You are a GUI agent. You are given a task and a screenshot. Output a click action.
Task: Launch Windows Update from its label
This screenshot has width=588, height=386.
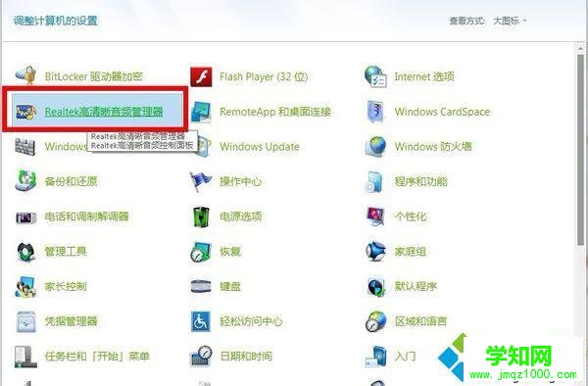(260, 147)
